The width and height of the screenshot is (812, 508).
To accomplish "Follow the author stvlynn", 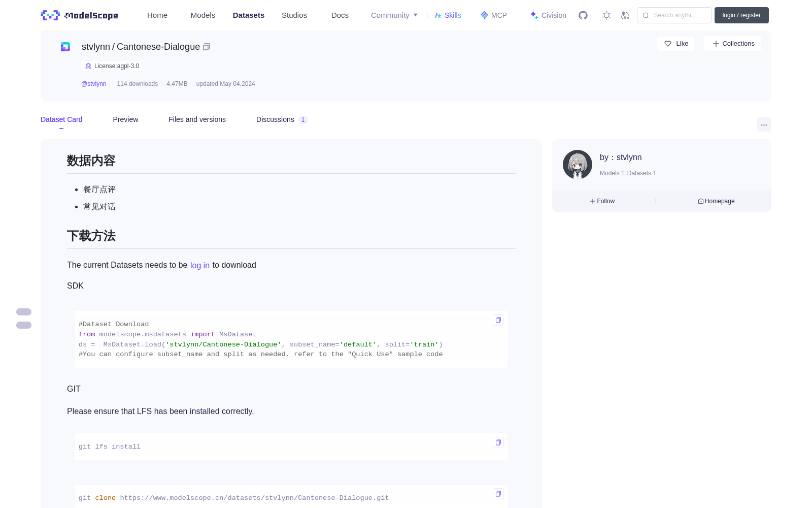I will pos(602,201).
